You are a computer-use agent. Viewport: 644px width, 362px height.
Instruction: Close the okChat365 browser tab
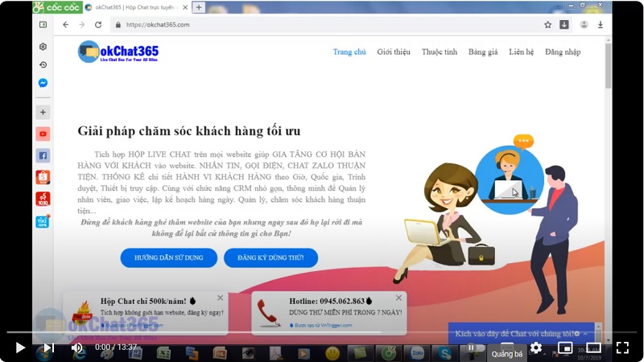185,7
